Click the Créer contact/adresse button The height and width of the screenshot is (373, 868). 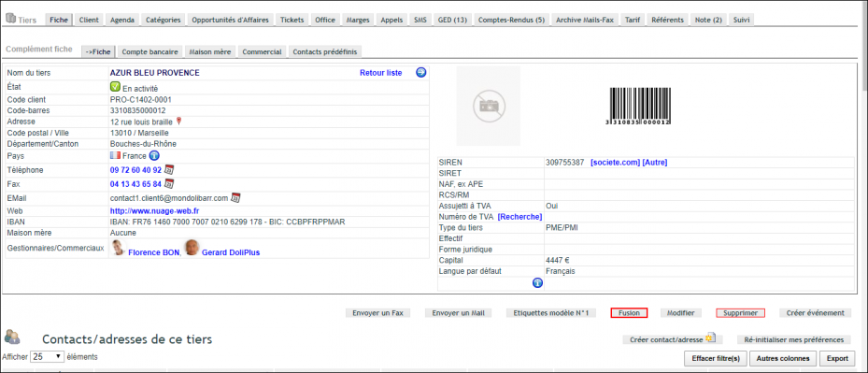(x=673, y=339)
